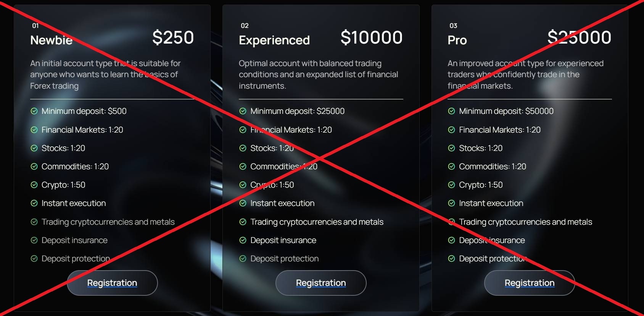Click the checkmark icon beside Newbie's Minimum deposit
This screenshot has width=644, height=316.
tap(34, 111)
